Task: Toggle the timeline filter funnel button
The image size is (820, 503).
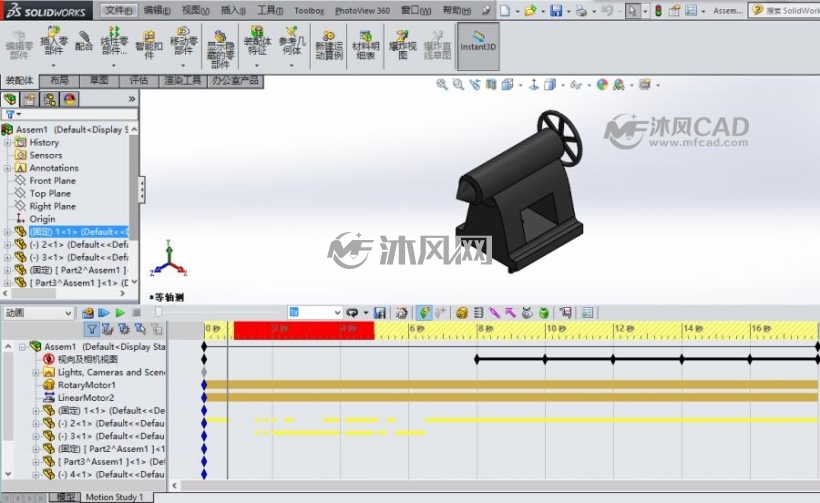Action: 92,328
